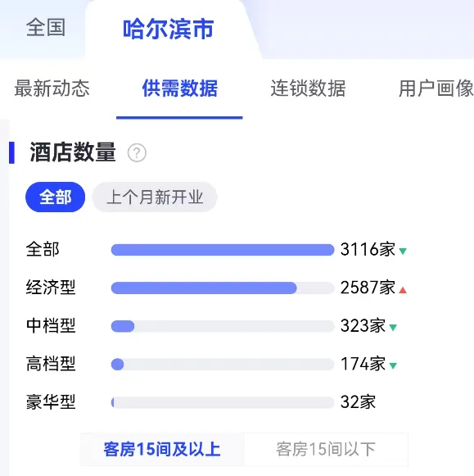The width and height of the screenshot is (474, 476).
Task: Switch to 客房15间以下 segment
Action: pyautogui.click(x=326, y=450)
